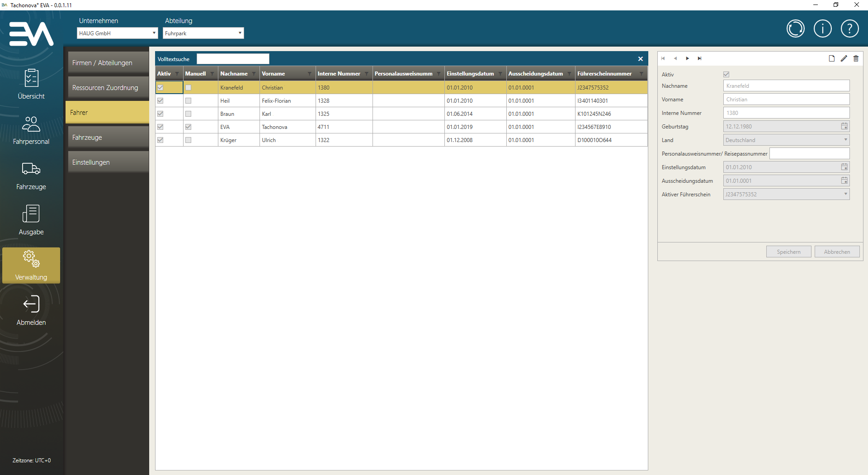
Task: Expand the Unternehmen dropdown
Action: (154, 33)
